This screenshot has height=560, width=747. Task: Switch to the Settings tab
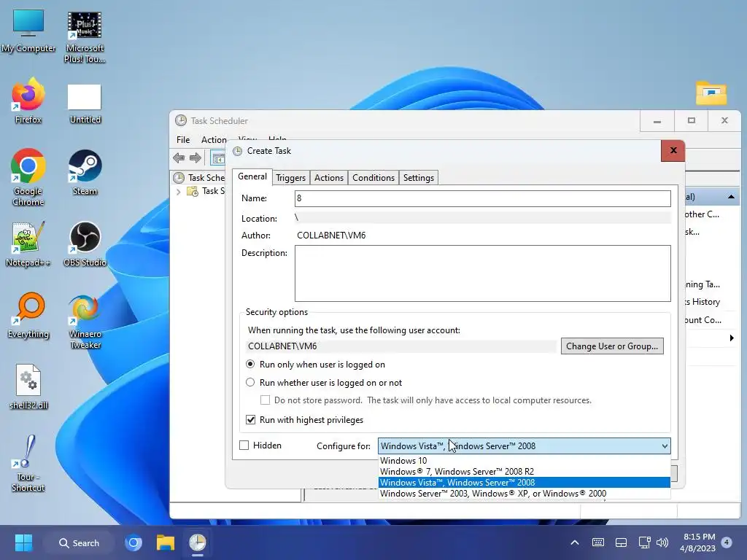(418, 178)
